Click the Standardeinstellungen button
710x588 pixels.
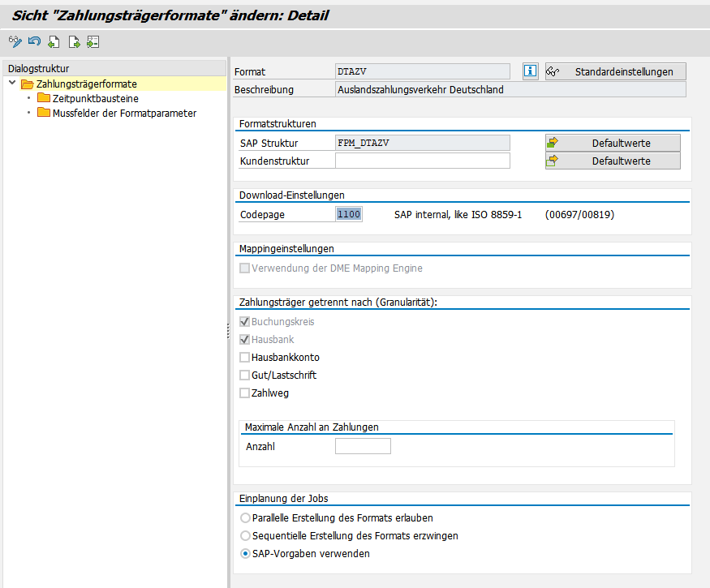(x=615, y=71)
